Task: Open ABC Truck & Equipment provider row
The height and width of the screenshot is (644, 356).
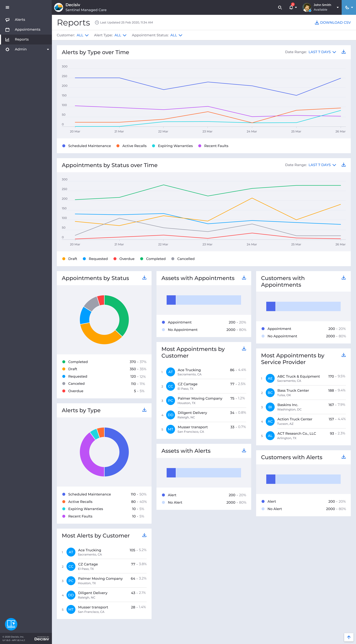Action: 303,378
